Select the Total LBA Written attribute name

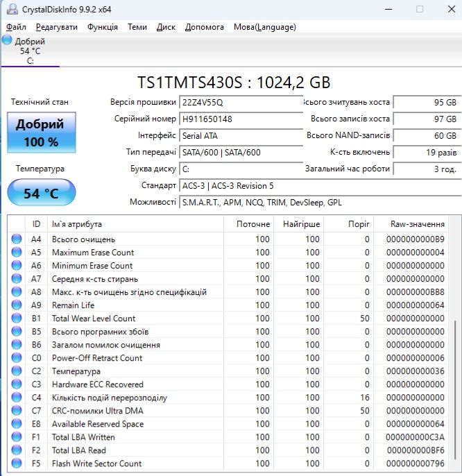(83, 437)
